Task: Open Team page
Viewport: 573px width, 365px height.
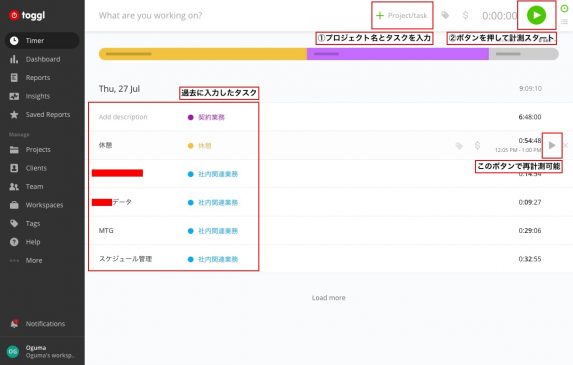Action: click(x=34, y=186)
